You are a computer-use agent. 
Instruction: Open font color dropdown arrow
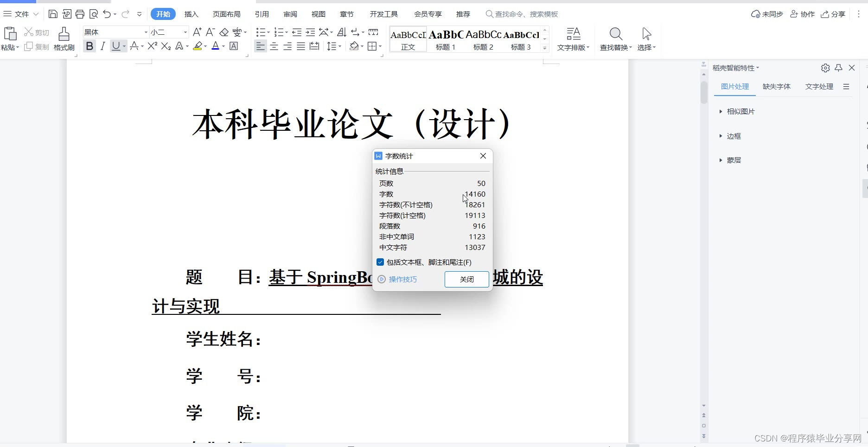[x=223, y=46]
